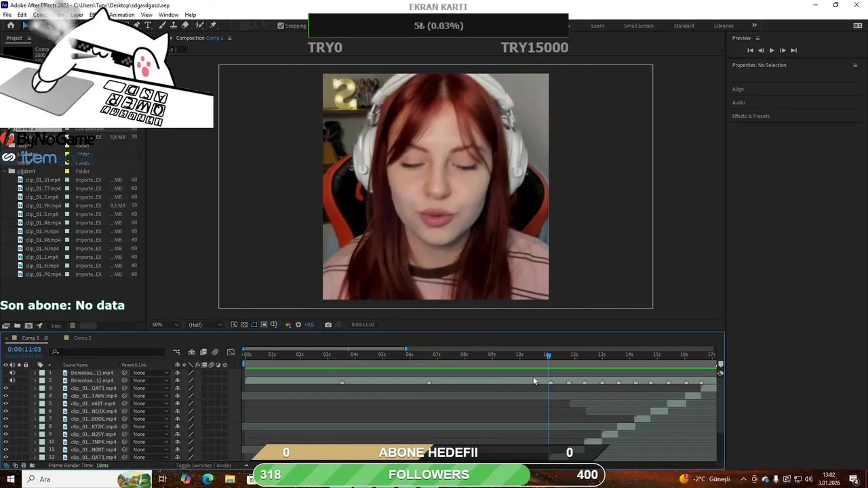Open Parent dropdown for layer 6 NQ1X
The height and width of the screenshot is (488, 868).
click(151, 411)
